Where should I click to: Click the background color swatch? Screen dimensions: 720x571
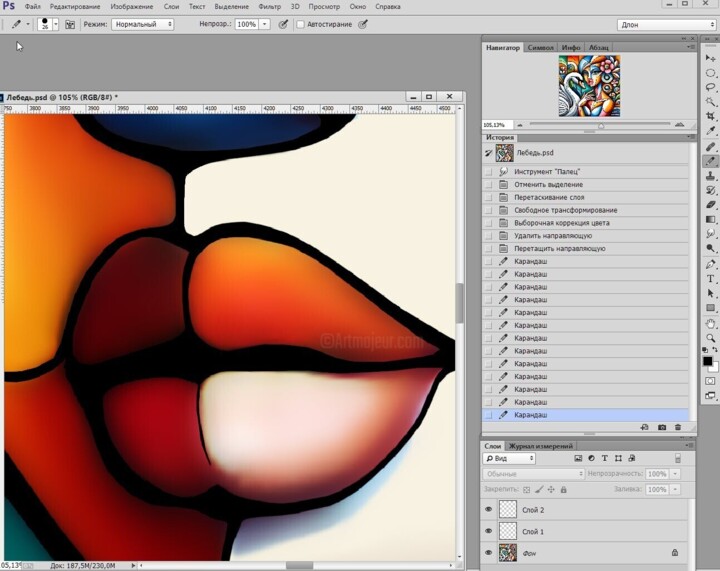click(x=714, y=367)
